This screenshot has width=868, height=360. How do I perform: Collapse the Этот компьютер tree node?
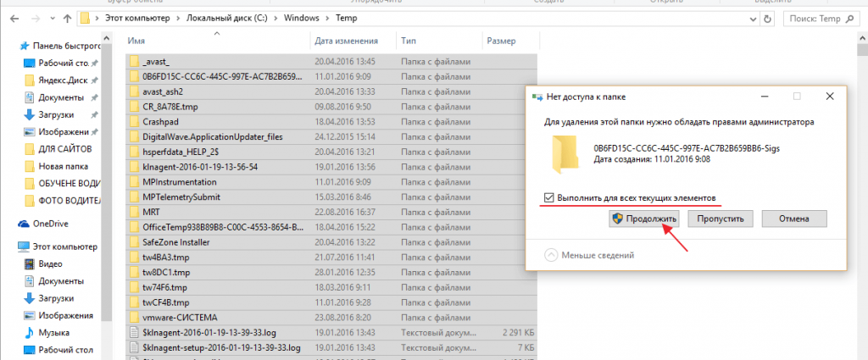tap(10, 246)
